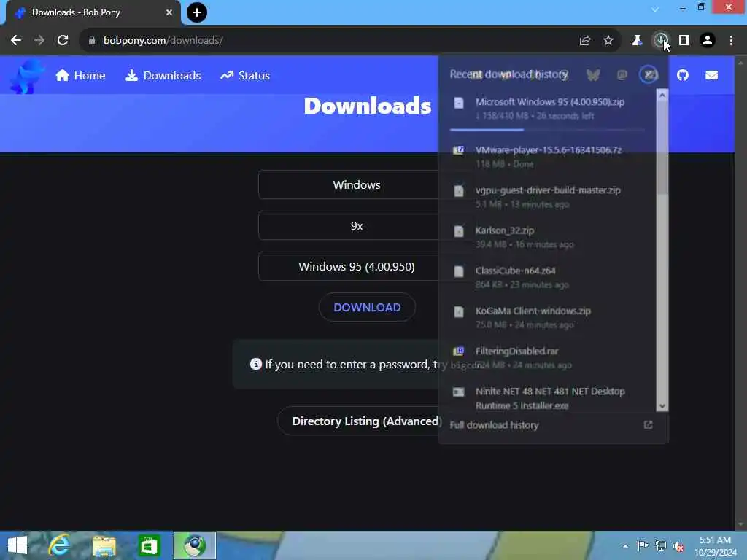This screenshot has width=747, height=560.
Task: Bookmark this page with the star icon
Action: pyautogui.click(x=608, y=41)
